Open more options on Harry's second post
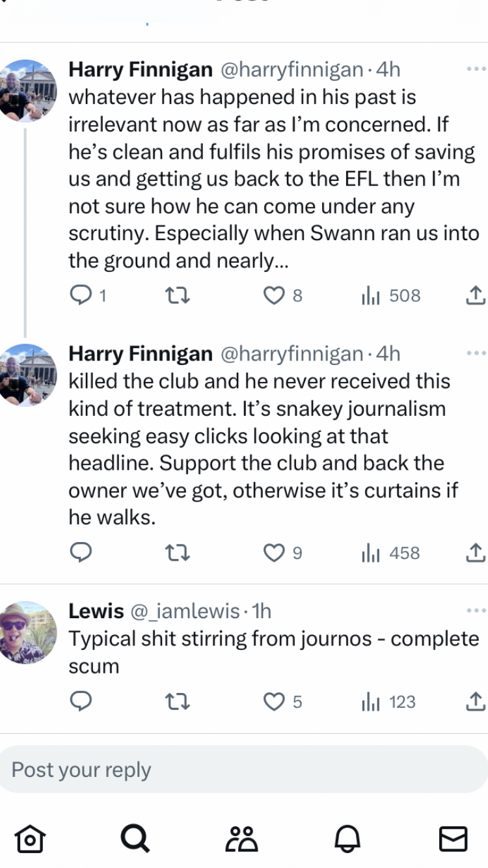488x868 pixels. point(476,353)
